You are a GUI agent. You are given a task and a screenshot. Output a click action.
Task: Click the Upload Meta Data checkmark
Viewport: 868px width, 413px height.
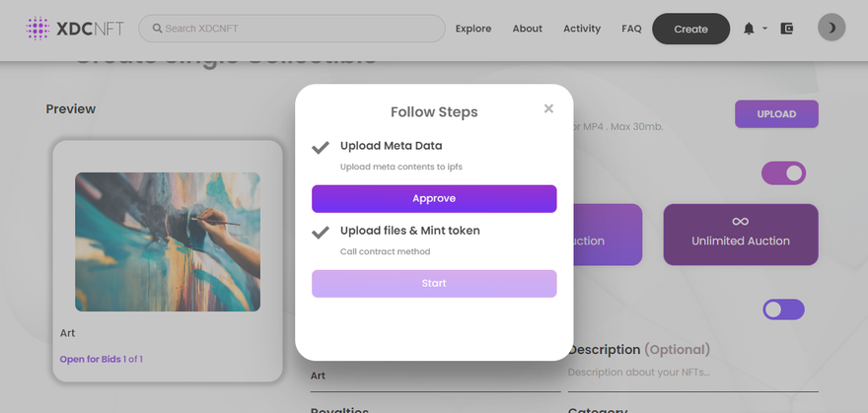(x=321, y=148)
